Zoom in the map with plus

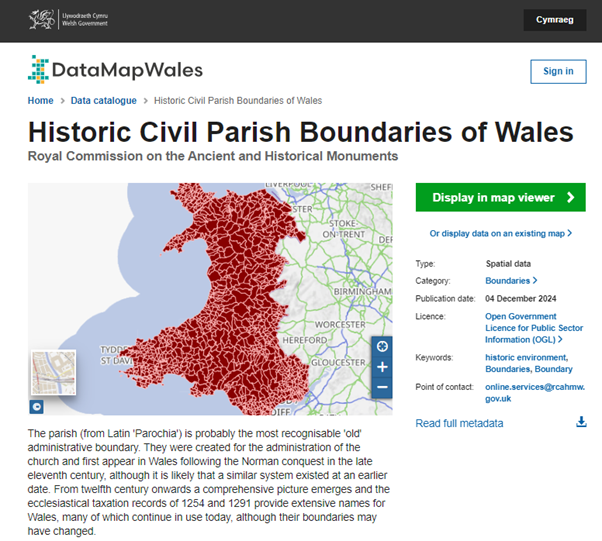(x=382, y=367)
